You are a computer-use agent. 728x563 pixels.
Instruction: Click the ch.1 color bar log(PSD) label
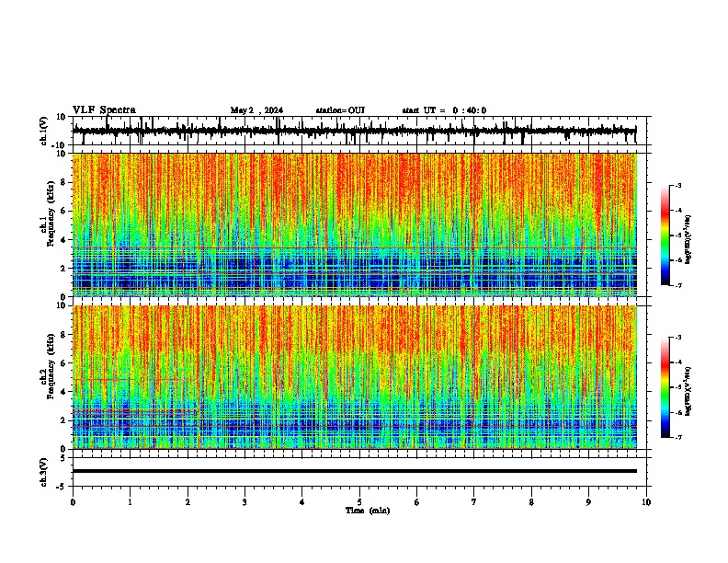[688, 240]
